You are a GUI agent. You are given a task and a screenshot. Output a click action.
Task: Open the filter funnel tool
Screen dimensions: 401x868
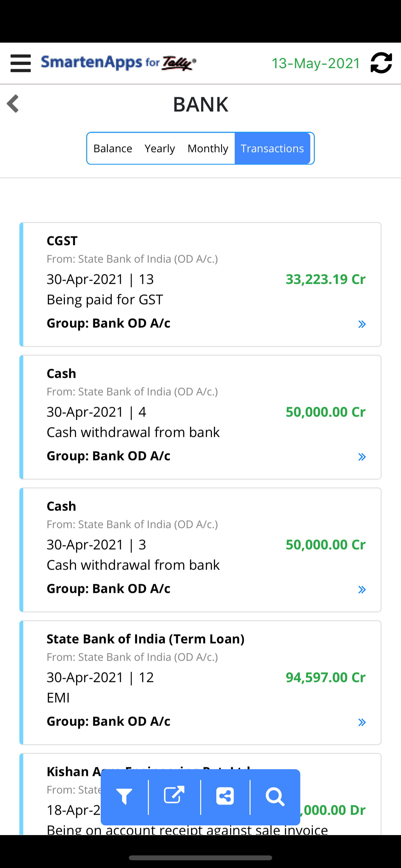tap(124, 797)
